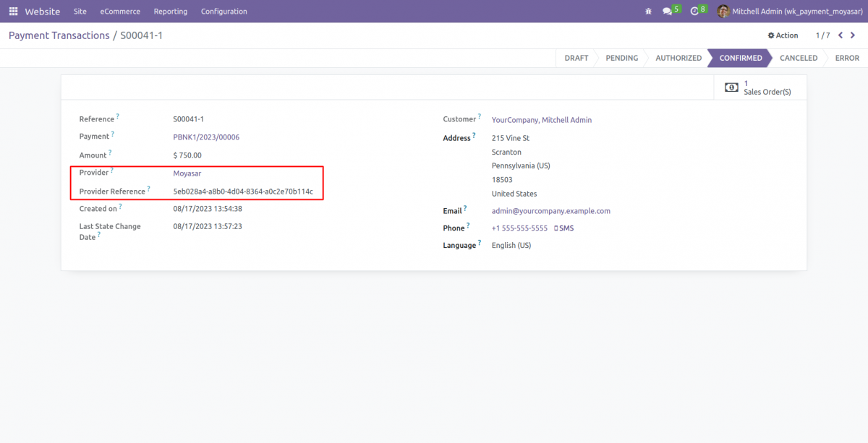This screenshot has width=868, height=443.
Task: Email admin@yourcompany.example.com
Action: click(551, 210)
